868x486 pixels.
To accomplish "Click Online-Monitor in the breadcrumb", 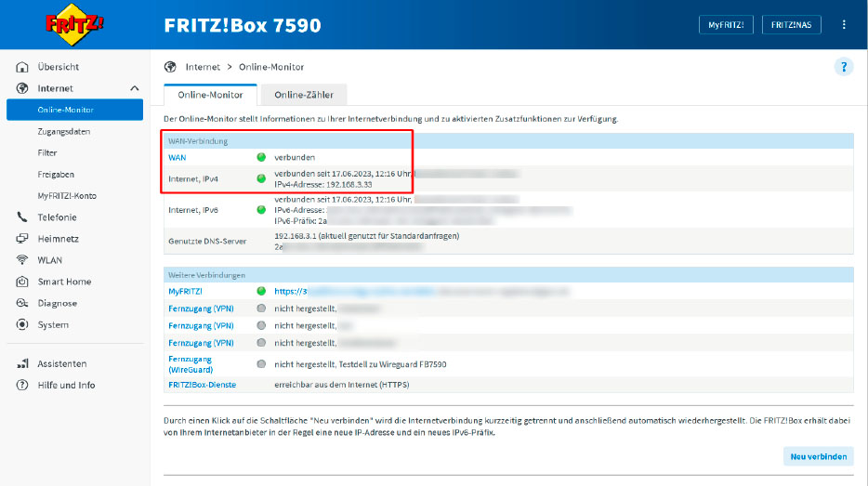I will [x=271, y=67].
